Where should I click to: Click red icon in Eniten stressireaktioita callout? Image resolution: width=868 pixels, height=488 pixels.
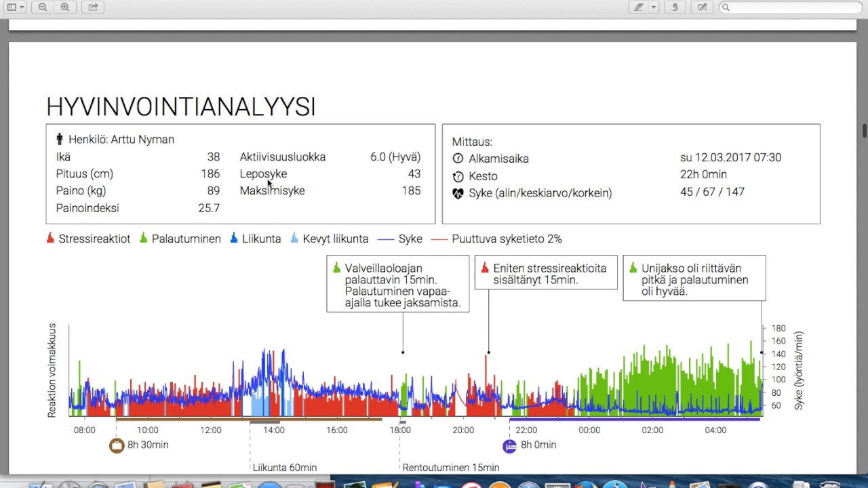(x=485, y=268)
